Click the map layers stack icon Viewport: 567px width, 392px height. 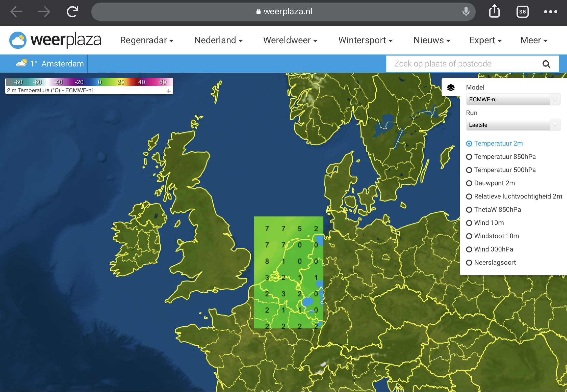click(451, 88)
